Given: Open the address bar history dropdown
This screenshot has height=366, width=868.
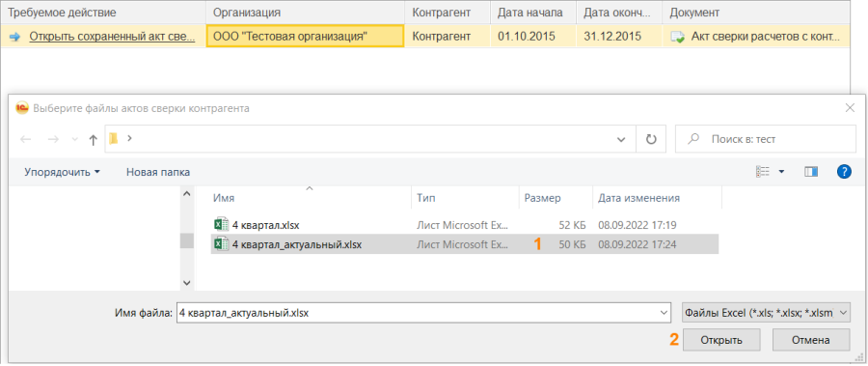Looking at the screenshot, I should 621,140.
